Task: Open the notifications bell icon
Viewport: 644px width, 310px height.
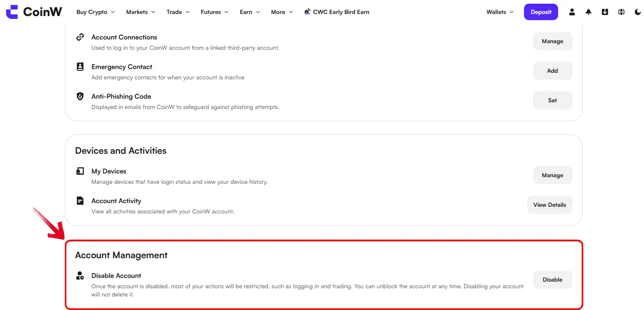Action: click(589, 12)
